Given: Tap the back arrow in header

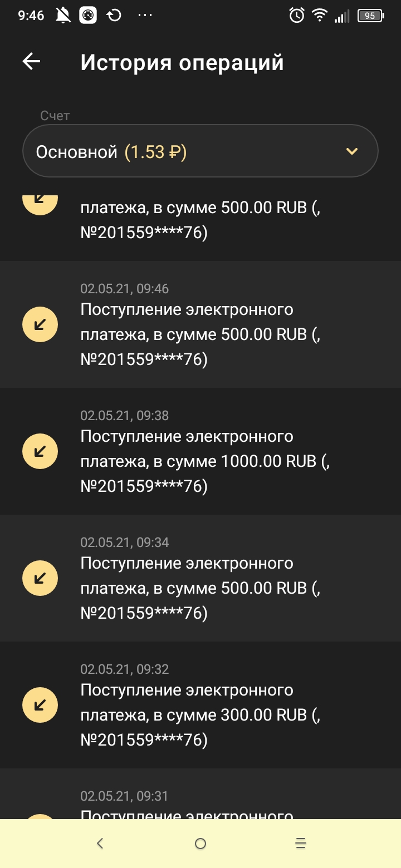Looking at the screenshot, I should [x=32, y=62].
